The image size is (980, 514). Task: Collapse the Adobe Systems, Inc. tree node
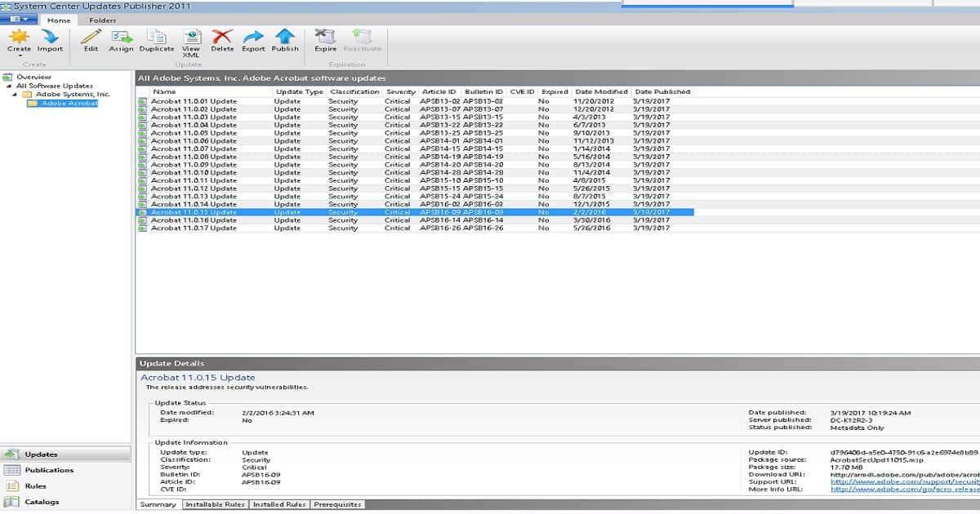(x=16, y=95)
